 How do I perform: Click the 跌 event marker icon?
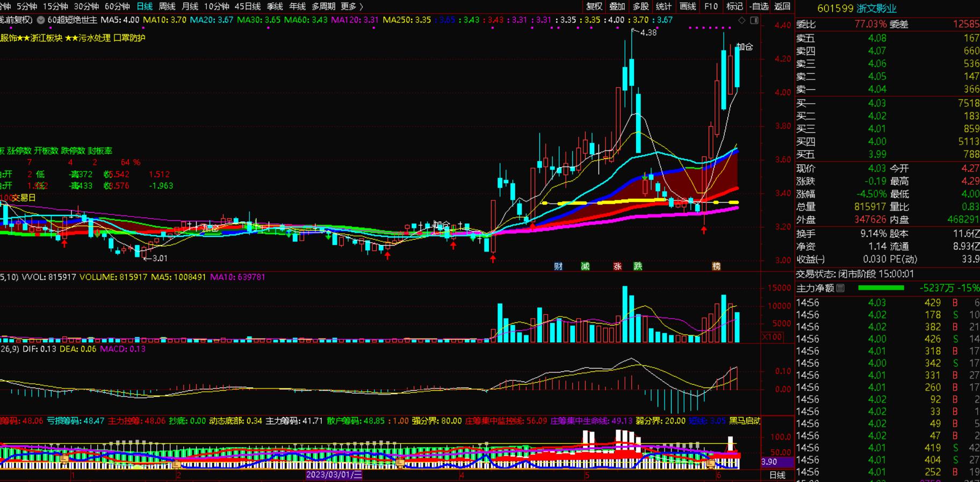point(638,266)
